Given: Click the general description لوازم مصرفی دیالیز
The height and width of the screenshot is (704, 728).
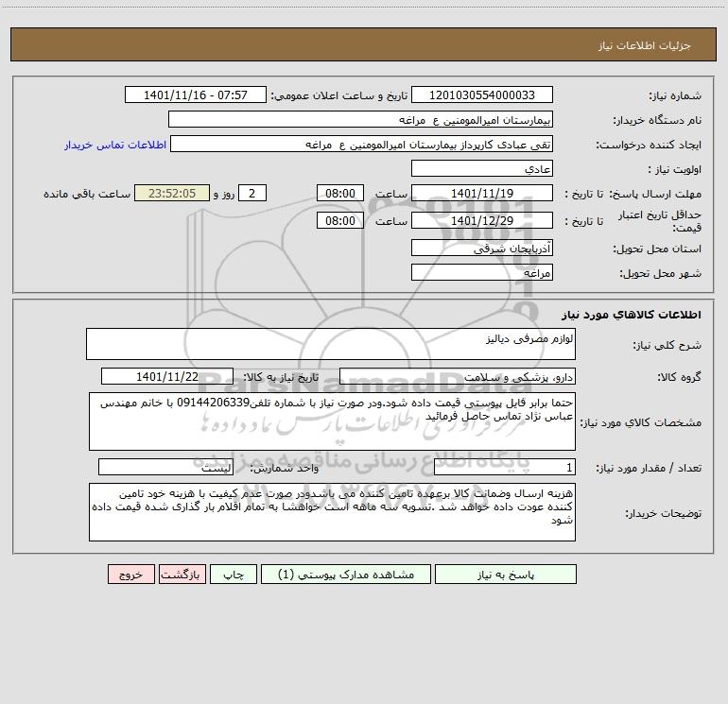Looking at the screenshot, I should pos(331,344).
